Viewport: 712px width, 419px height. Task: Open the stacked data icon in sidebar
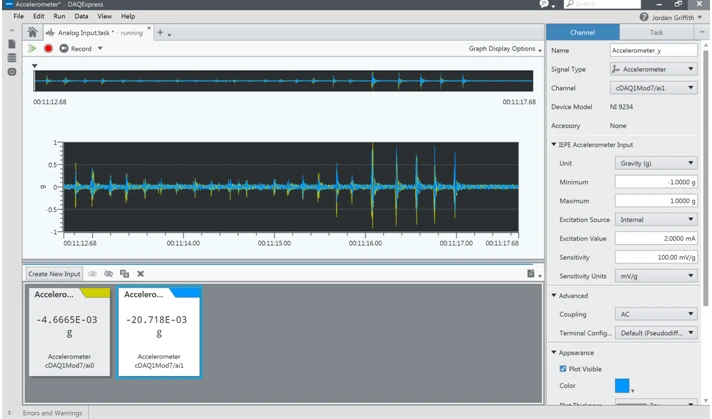11,58
